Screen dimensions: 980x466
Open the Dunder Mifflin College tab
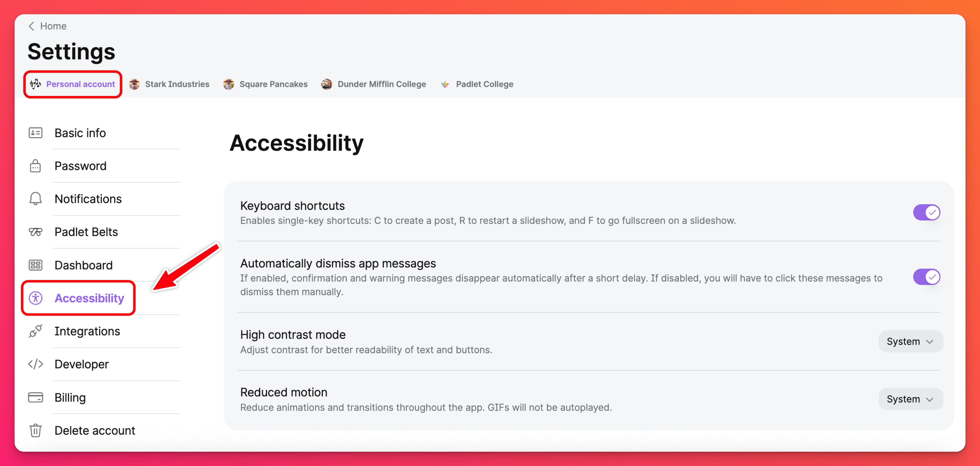pyautogui.click(x=374, y=84)
